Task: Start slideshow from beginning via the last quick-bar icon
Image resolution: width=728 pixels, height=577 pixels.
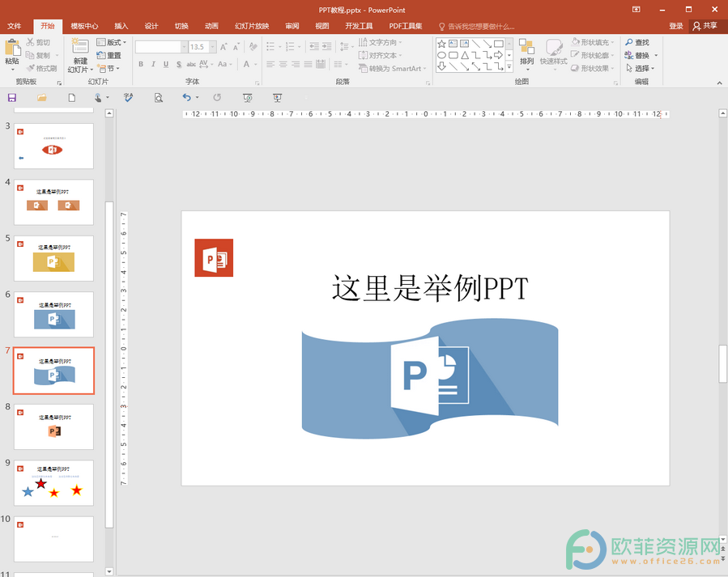Action: tap(277, 98)
